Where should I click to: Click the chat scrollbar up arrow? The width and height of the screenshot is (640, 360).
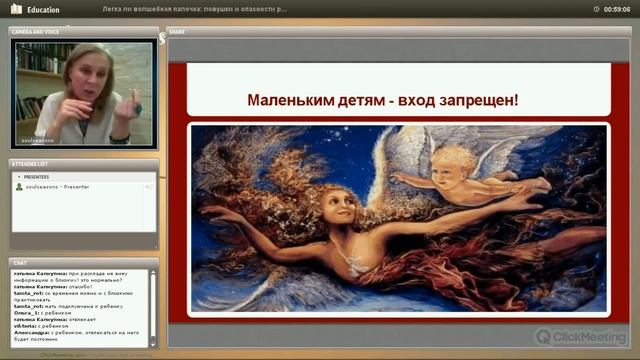153,272
